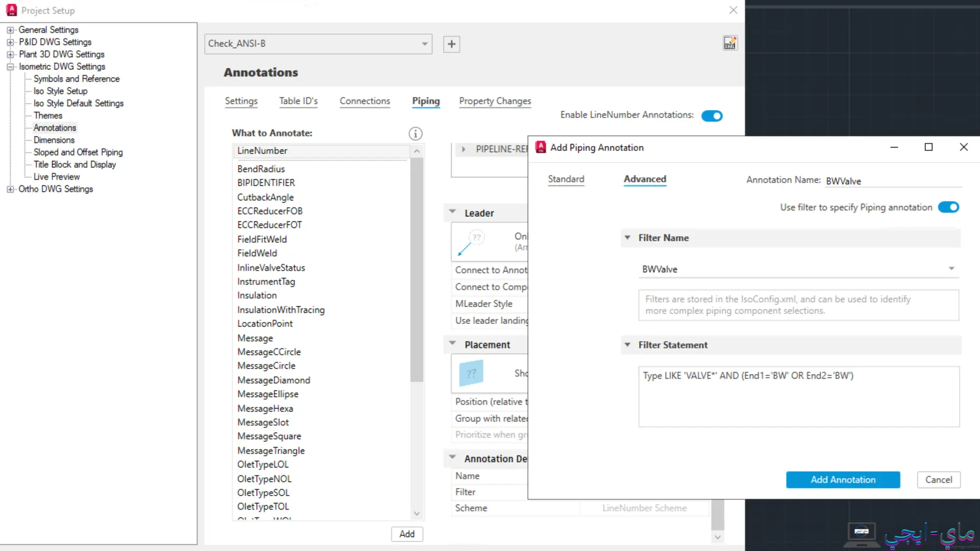Toggle Enable LineNumber Annotations switch
The height and width of the screenshot is (551, 980).
712,116
